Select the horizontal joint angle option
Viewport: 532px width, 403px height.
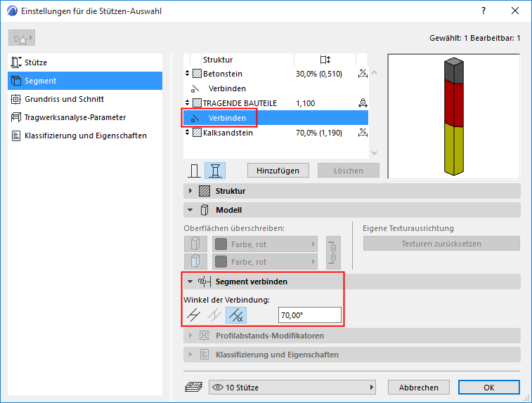click(194, 315)
